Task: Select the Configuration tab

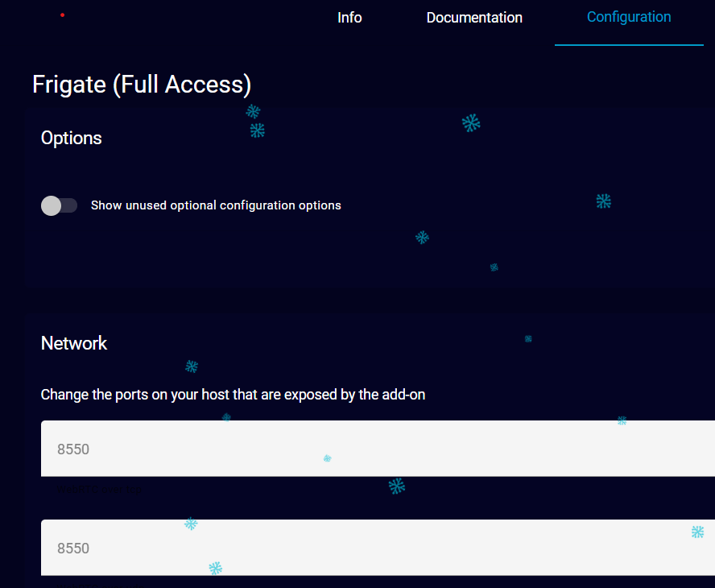Action: click(629, 18)
